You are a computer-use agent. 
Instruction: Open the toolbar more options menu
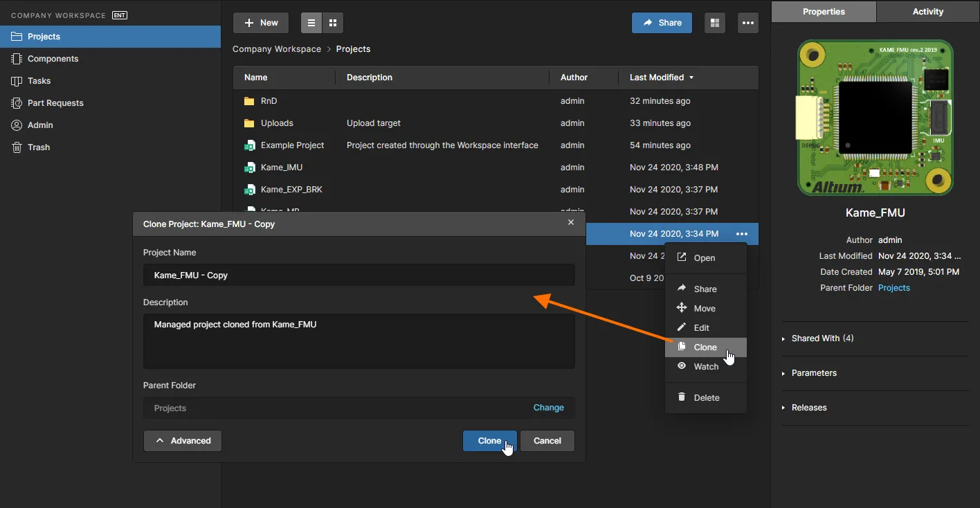click(x=748, y=23)
